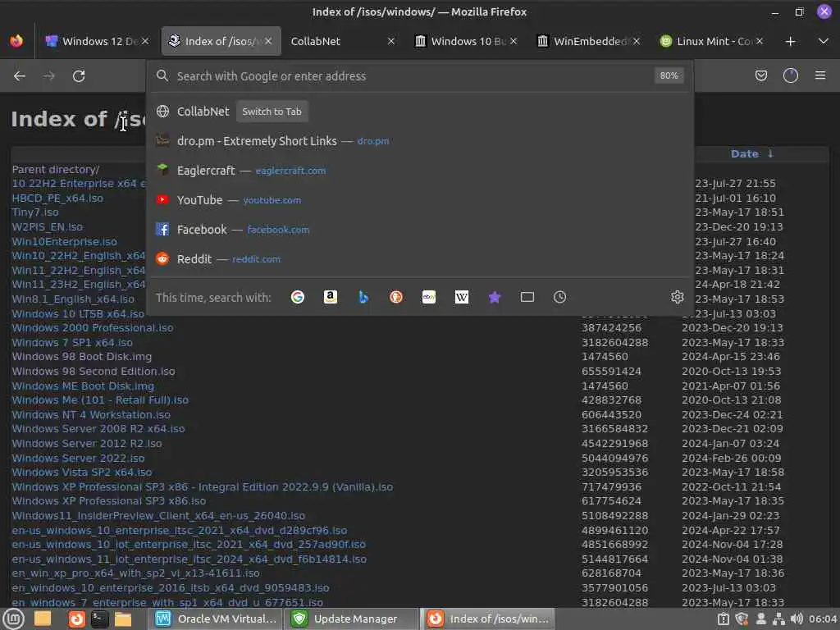The width and height of the screenshot is (840, 630).
Task: Download Windows Server 2012 R2.iso
Action: coord(87,444)
